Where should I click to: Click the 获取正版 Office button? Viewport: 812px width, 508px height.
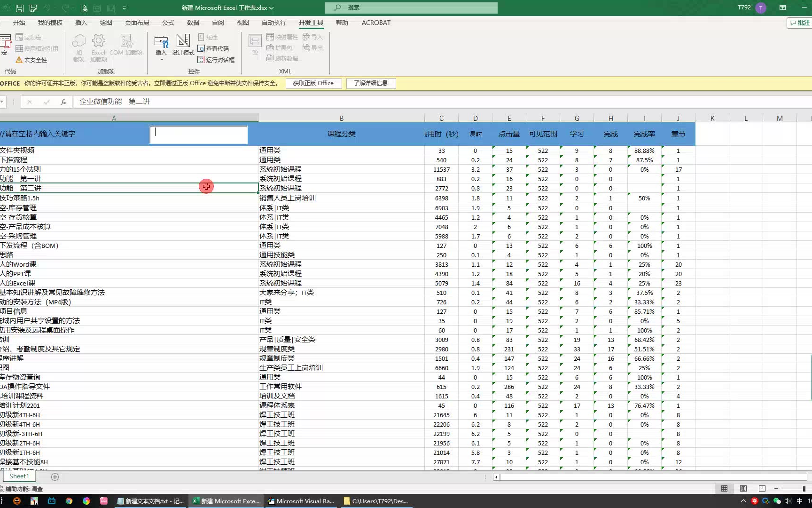(x=313, y=83)
